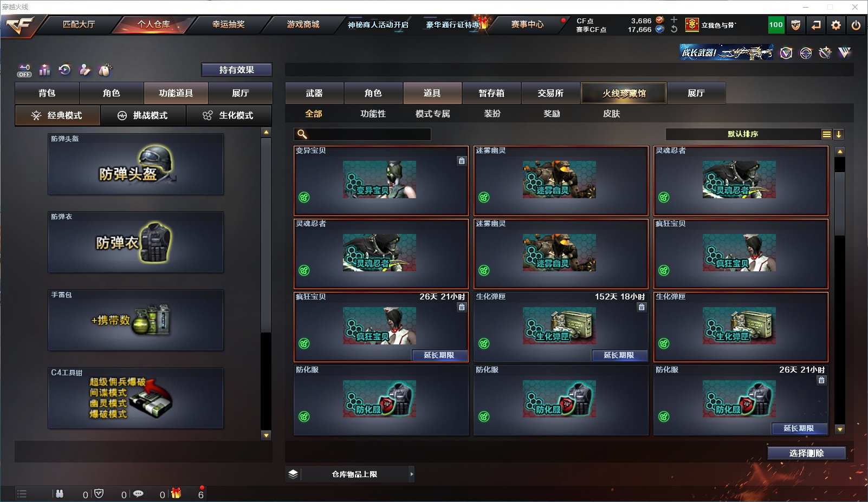Click the left list scroll-down arrow
This screenshot has width=868, height=502.
pyautogui.click(x=266, y=435)
